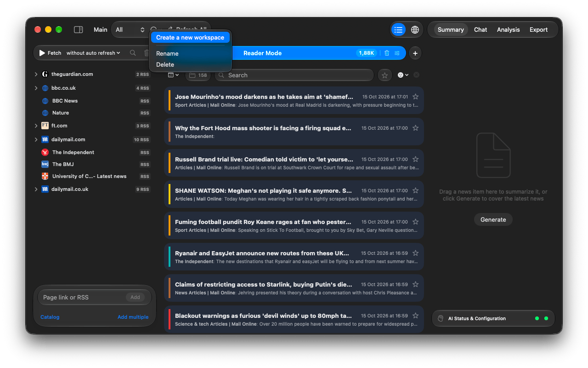This screenshot has height=368, width=588.
Task: Click The BMJ feed icon
Action: [x=45, y=164]
